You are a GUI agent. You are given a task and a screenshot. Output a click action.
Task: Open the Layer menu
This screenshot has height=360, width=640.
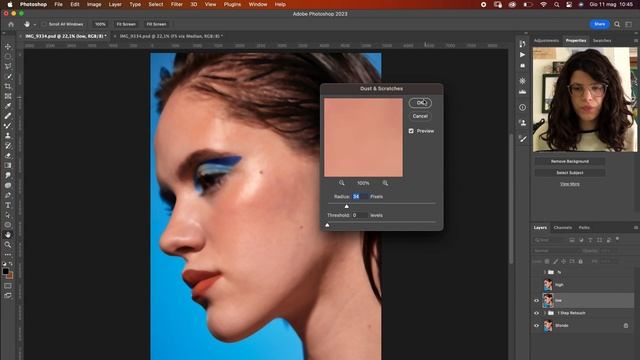[115, 4]
